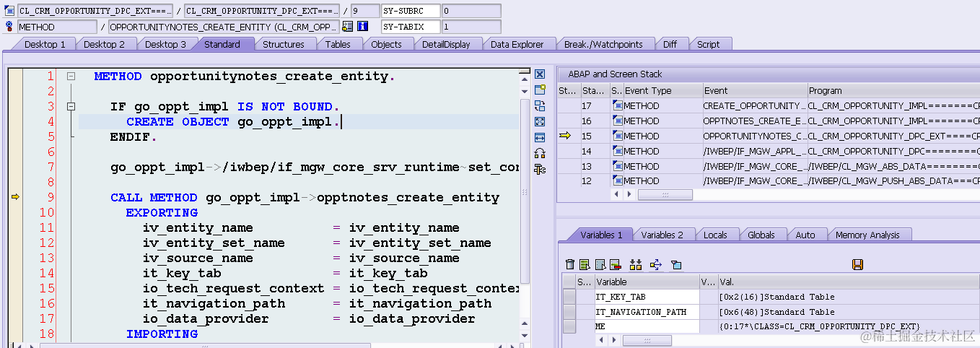Switch to the Globals tab
This screenshot has height=348, width=980.
click(x=761, y=235)
